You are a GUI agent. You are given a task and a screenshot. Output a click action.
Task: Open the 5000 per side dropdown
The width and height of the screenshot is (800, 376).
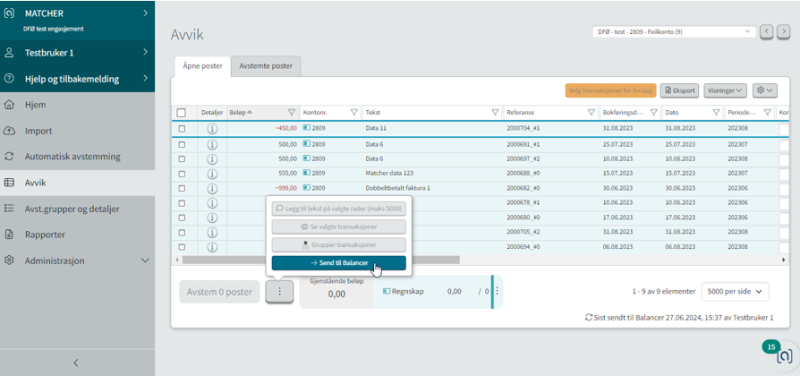point(735,291)
